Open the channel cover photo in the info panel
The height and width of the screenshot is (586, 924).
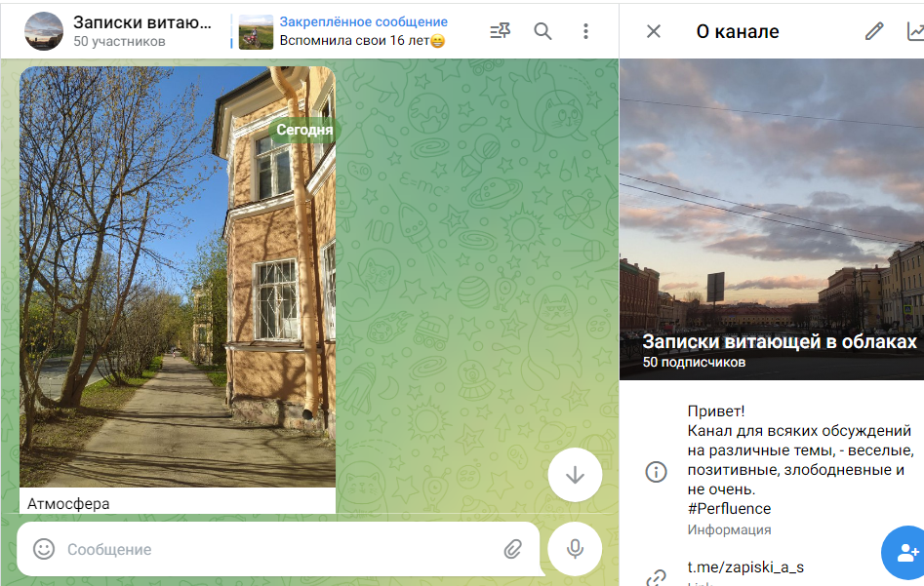pos(772,219)
